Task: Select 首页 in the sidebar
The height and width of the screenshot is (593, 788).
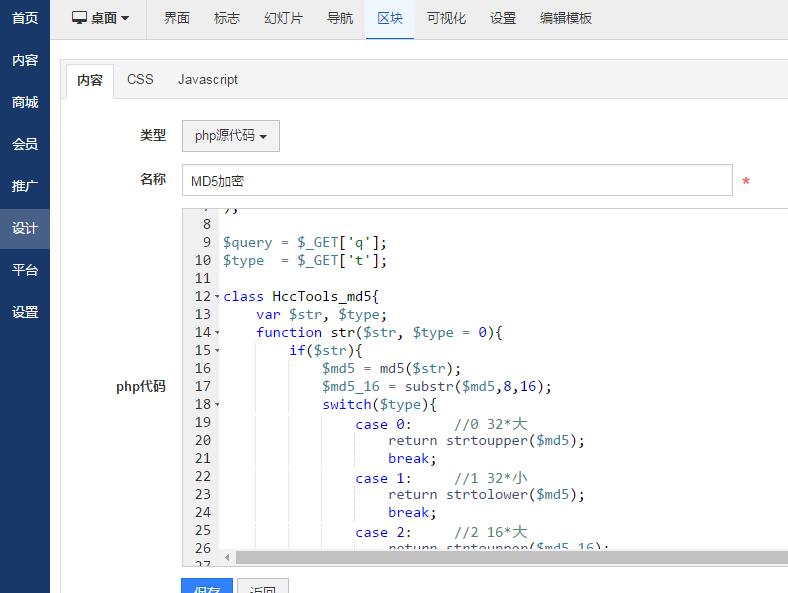Action: [25, 18]
